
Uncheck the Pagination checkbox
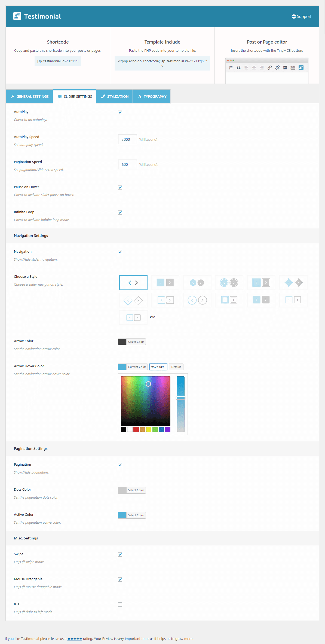point(120,465)
